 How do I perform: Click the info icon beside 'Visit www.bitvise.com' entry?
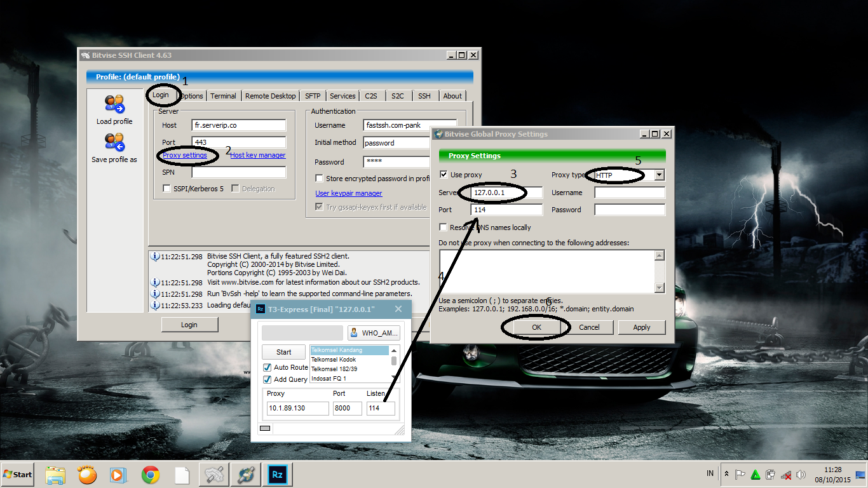pyautogui.click(x=154, y=282)
